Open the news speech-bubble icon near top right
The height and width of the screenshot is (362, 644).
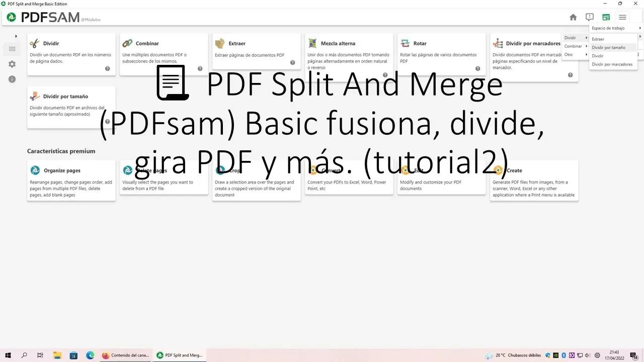tap(589, 17)
